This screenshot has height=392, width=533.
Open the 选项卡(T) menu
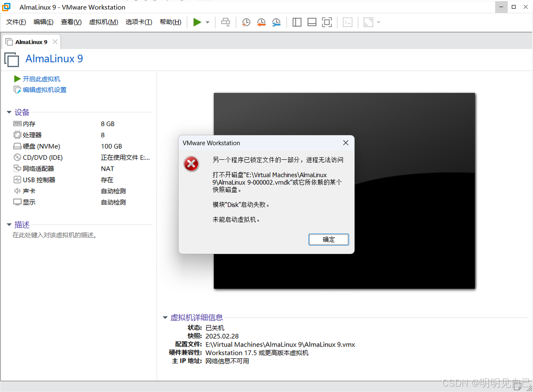pos(139,22)
